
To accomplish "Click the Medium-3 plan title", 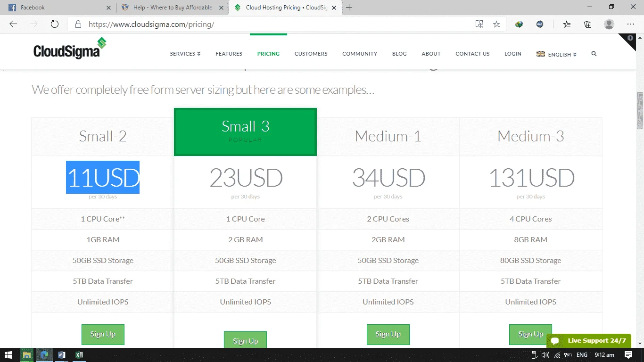I will click(x=531, y=136).
